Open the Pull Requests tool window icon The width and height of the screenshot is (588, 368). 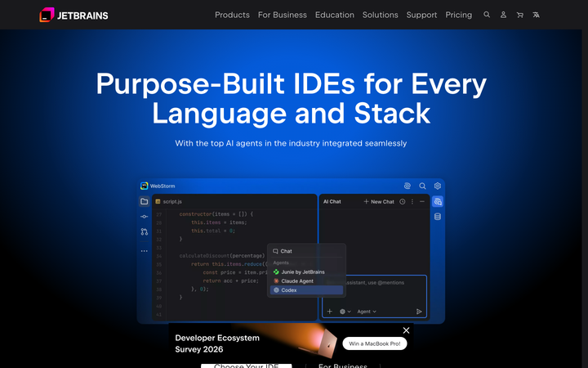tap(144, 231)
